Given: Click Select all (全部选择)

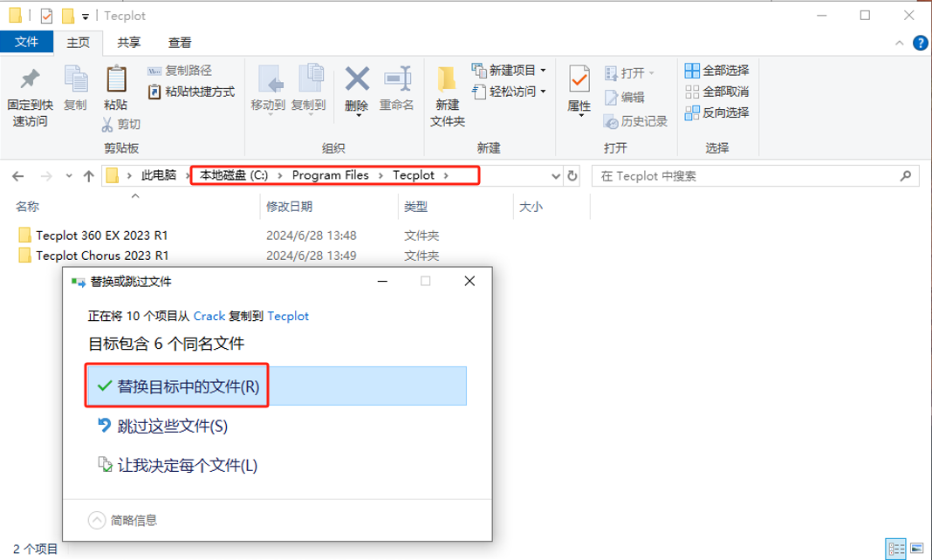Looking at the screenshot, I should point(716,71).
